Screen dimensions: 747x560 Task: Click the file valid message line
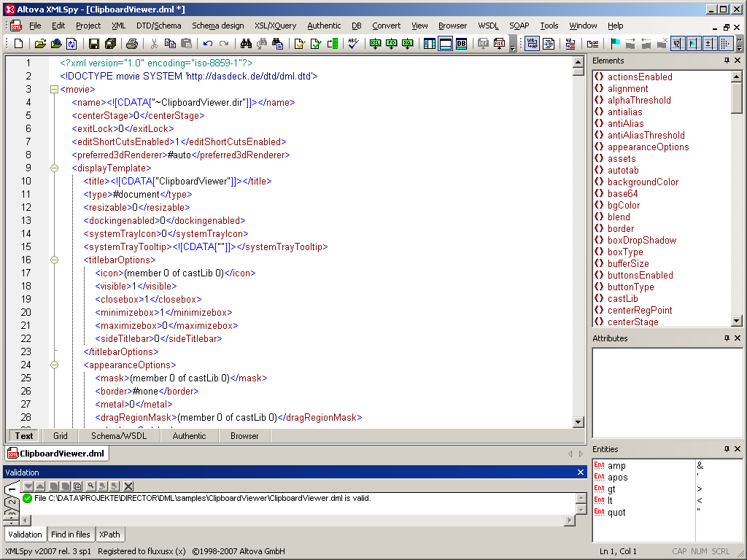(x=203, y=499)
